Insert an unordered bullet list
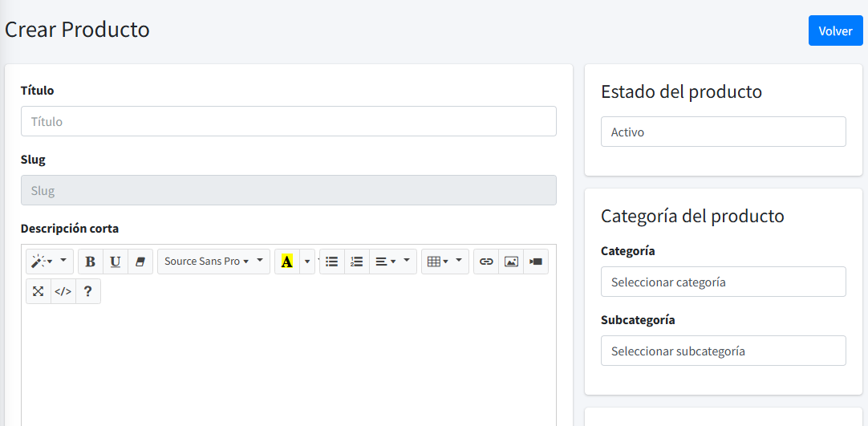This screenshot has width=868, height=426. 331,261
